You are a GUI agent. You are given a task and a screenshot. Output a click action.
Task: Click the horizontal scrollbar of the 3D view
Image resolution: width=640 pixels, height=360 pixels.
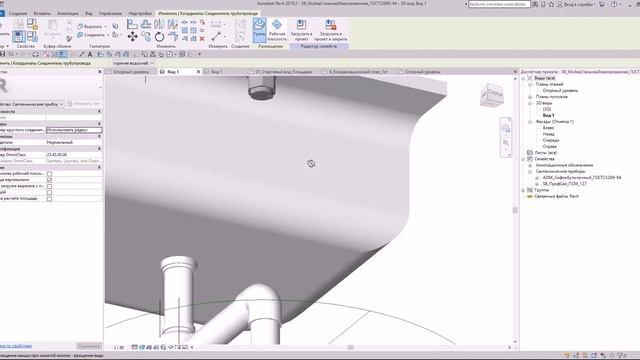[350, 347]
